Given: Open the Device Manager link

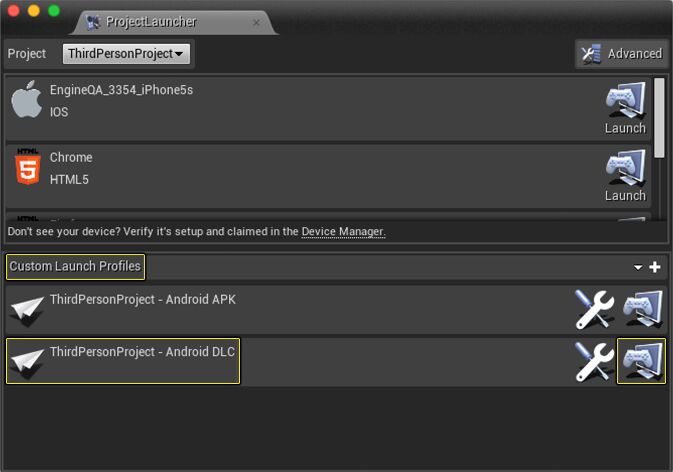Looking at the screenshot, I should click(x=343, y=232).
